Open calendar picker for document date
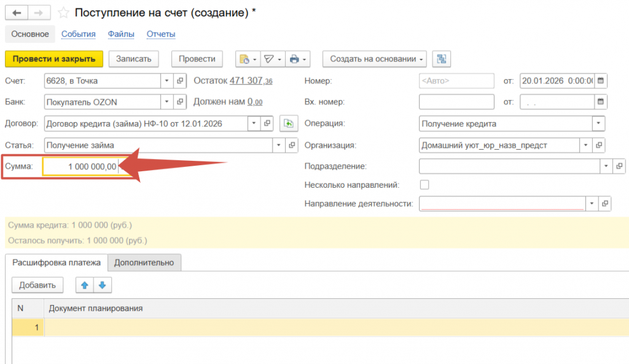629x364 pixels. pos(601,81)
